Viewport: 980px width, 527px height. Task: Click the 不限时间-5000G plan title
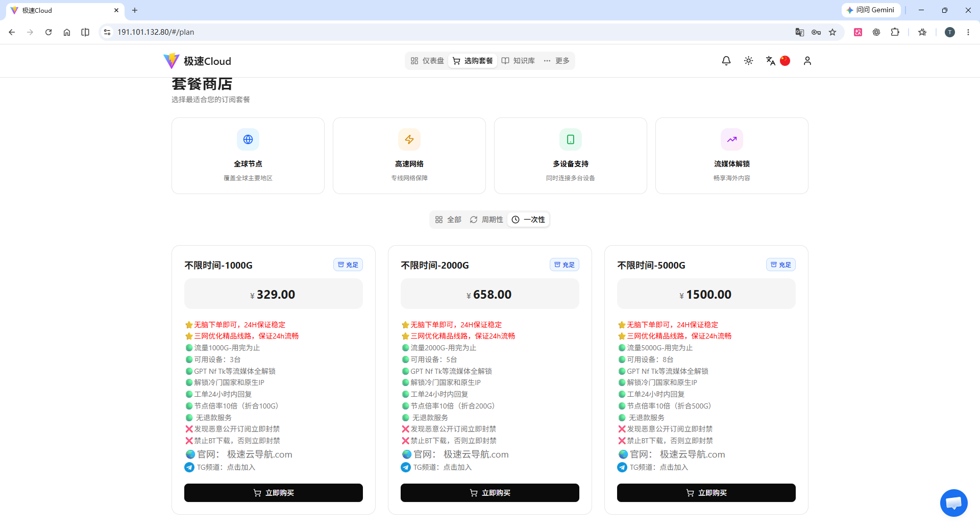pos(651,266)
